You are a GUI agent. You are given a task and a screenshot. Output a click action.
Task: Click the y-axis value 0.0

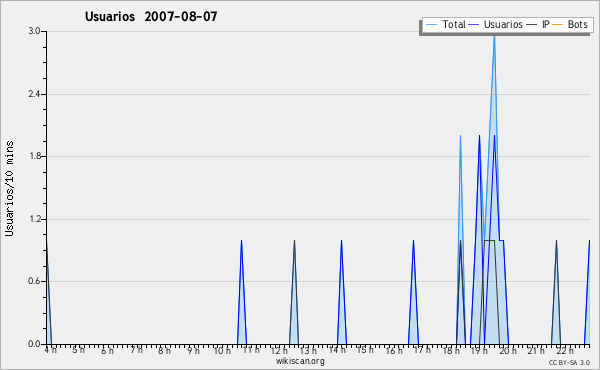click(x=34, y=344)
